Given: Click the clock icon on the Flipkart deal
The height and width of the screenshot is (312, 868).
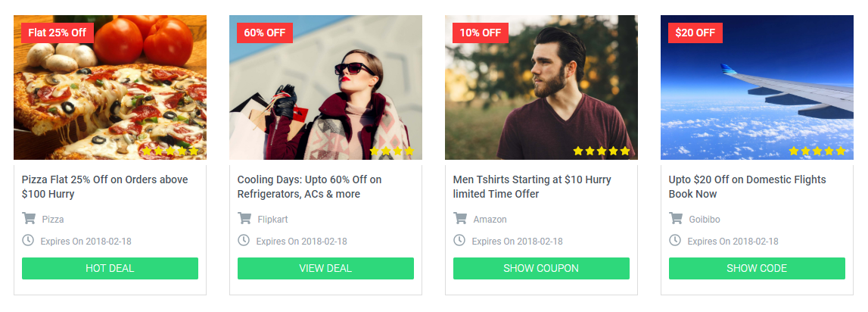Looking at the screenshot, I should click(x=244, y=241).
